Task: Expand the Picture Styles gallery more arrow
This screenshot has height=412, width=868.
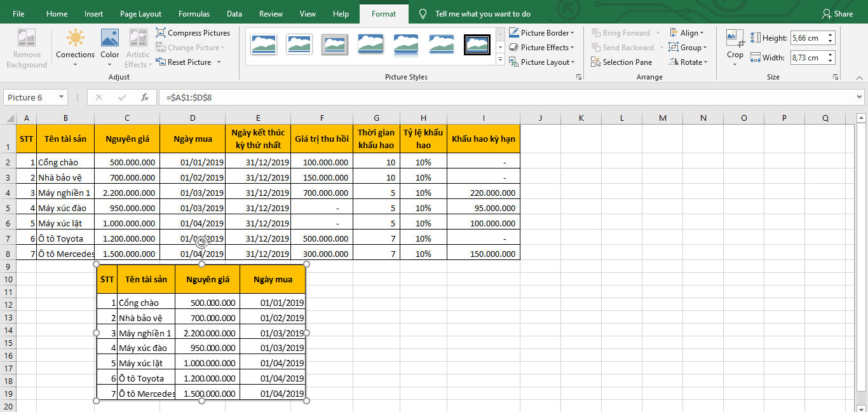Action: (500, 60)
